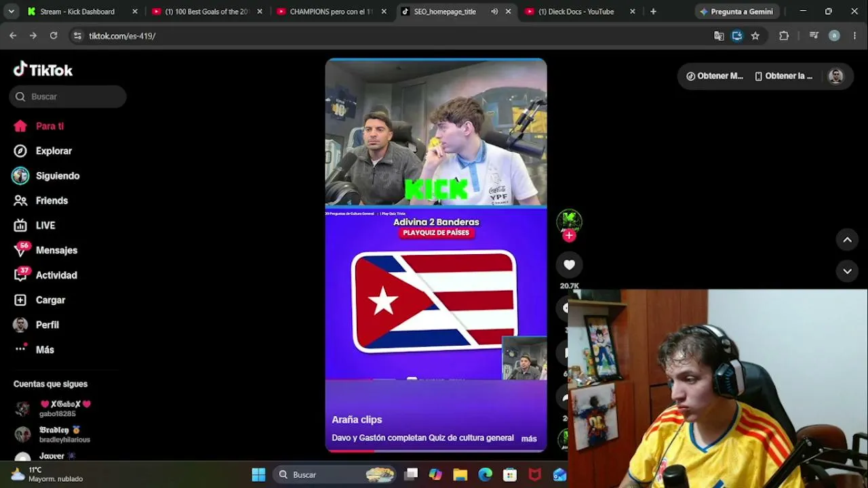Open followed account gabo18285
This screenshot has width=868, height=488.
pyautogui.click(x=53, y=409)
